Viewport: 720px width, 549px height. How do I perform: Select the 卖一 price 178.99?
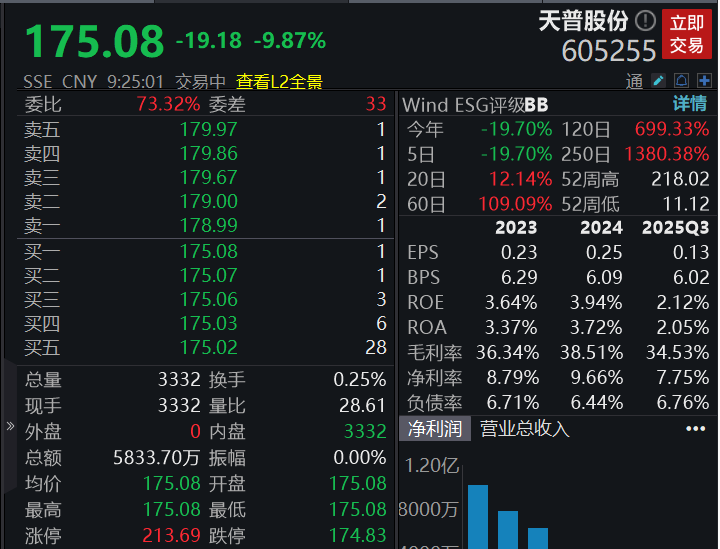pyautogui.click(x=208, y=226)
